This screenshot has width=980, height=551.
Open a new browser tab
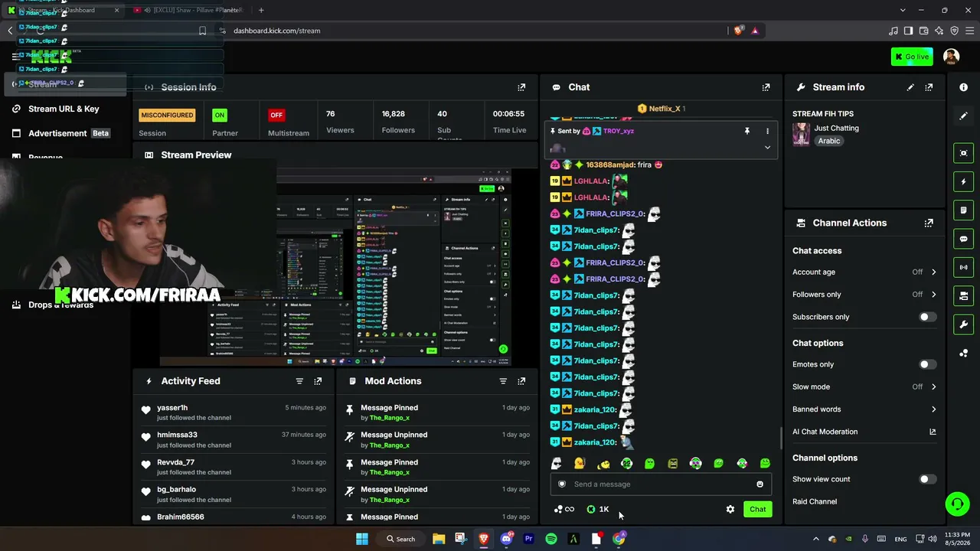(261, 10)
